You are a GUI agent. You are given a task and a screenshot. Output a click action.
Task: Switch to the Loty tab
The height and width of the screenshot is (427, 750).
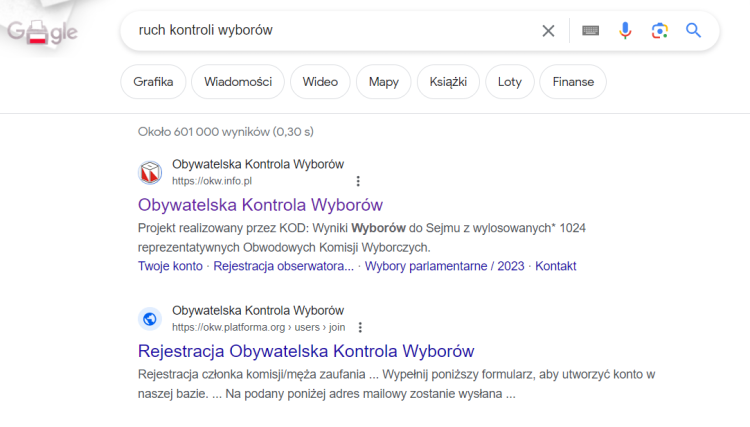pyautogui.click(x=509, y=82)
